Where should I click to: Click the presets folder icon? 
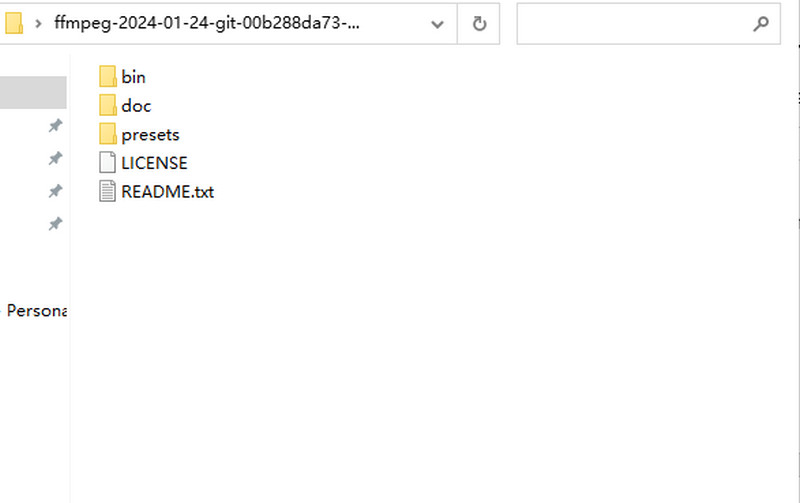(x=108, y=134)
